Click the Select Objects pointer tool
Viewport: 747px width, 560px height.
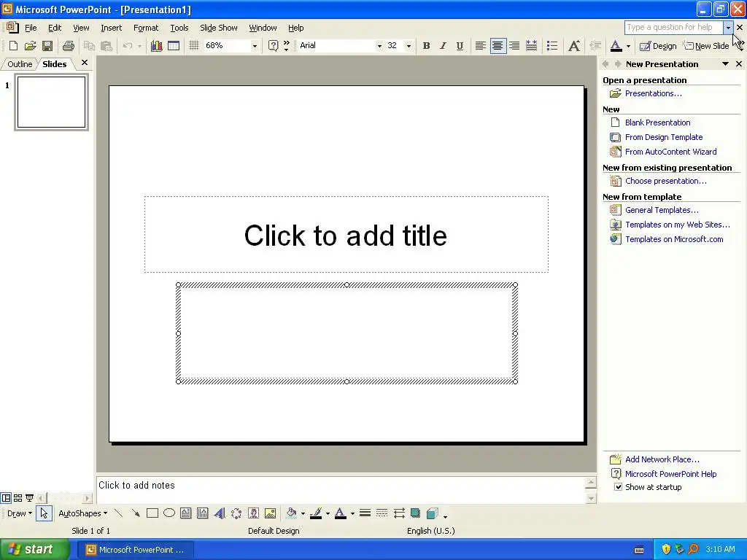[x=44, y=513]
